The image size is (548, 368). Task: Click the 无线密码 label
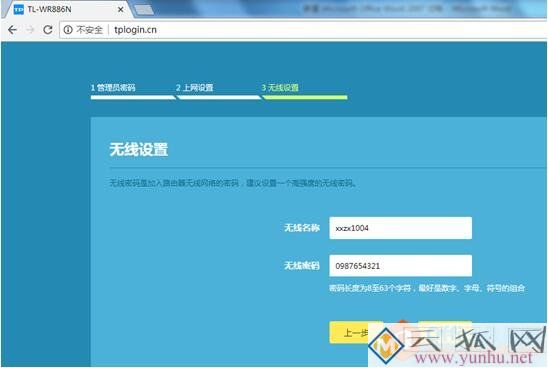point(302,266)
